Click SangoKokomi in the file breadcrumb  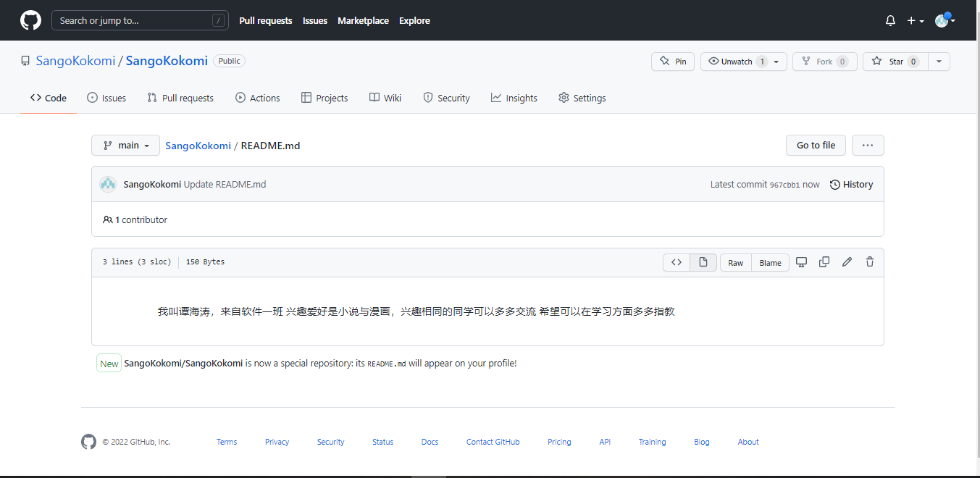[198, 146]
